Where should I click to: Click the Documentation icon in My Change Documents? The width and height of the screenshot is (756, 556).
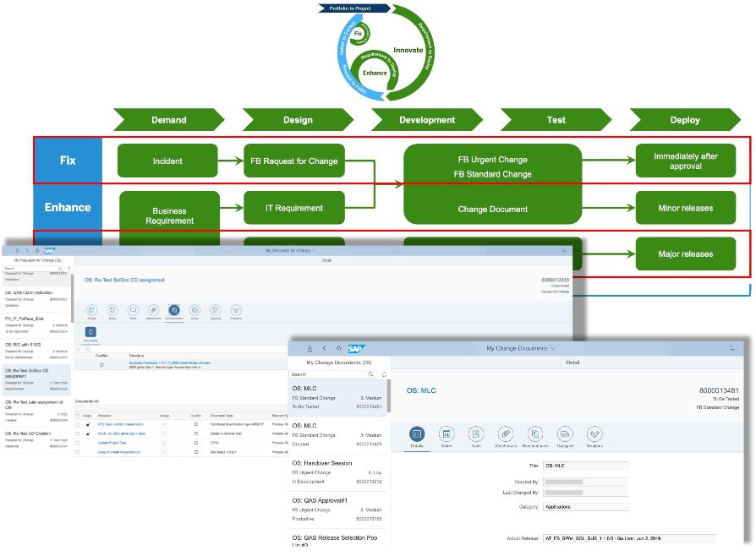pos(535,434)
